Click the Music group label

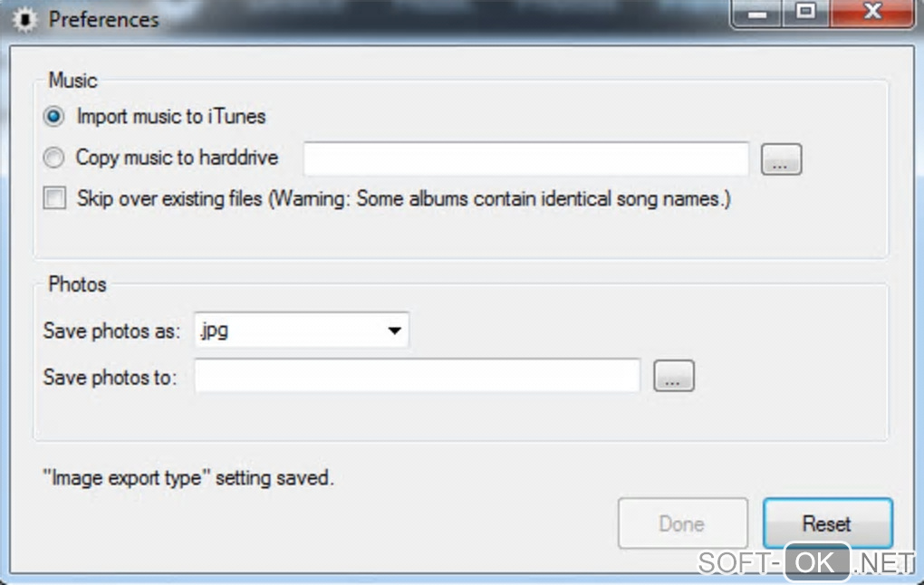(72, 80)
